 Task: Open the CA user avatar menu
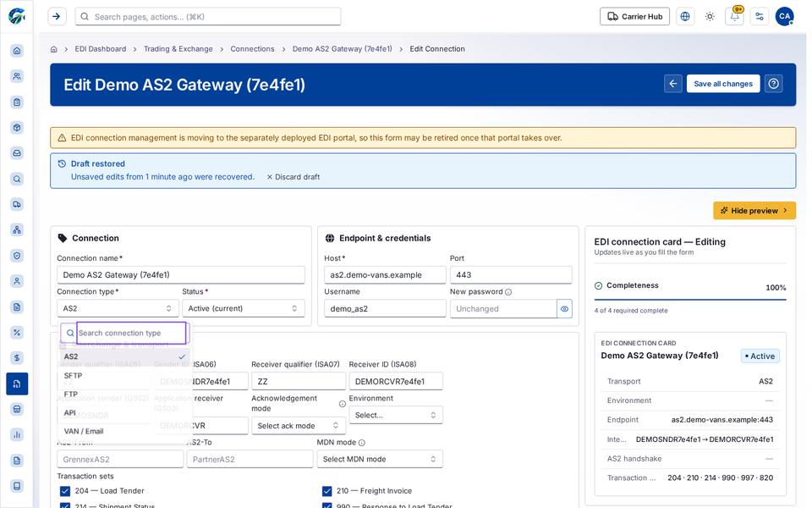[x=785, y=17]
